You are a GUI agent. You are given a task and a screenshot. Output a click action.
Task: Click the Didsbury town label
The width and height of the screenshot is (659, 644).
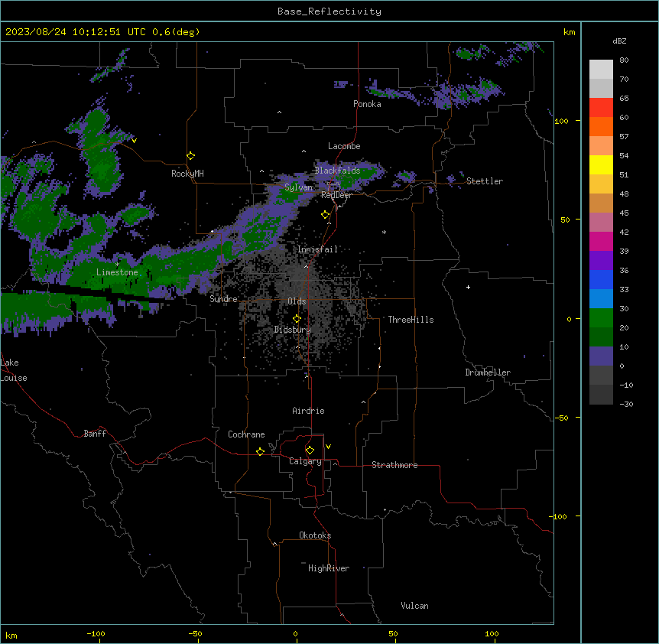click(293, 330)
